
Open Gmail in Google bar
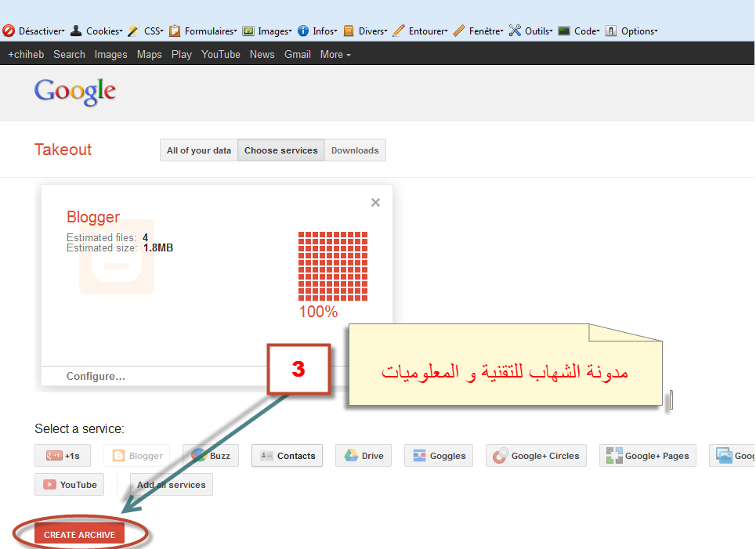(298, 55)
